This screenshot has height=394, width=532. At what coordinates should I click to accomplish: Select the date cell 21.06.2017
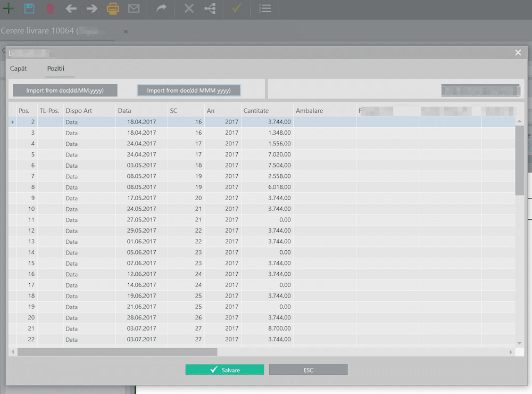click(x=142, y=307)
